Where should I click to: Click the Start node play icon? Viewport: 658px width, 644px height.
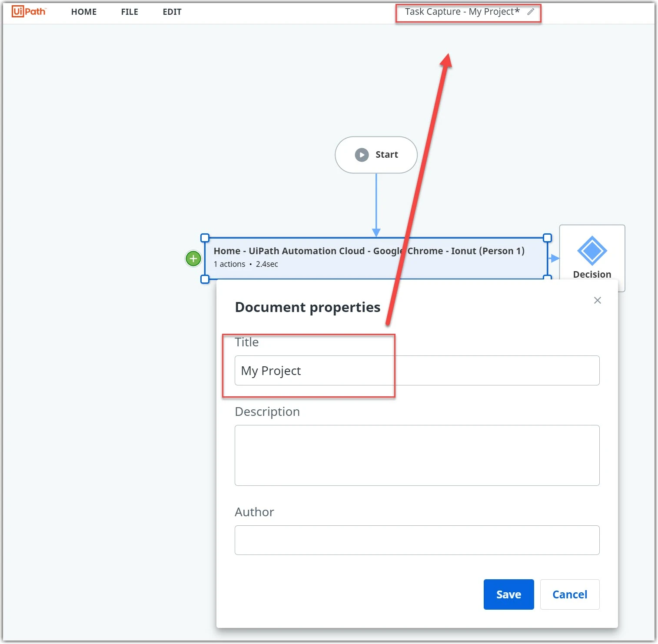pos(362,155)
